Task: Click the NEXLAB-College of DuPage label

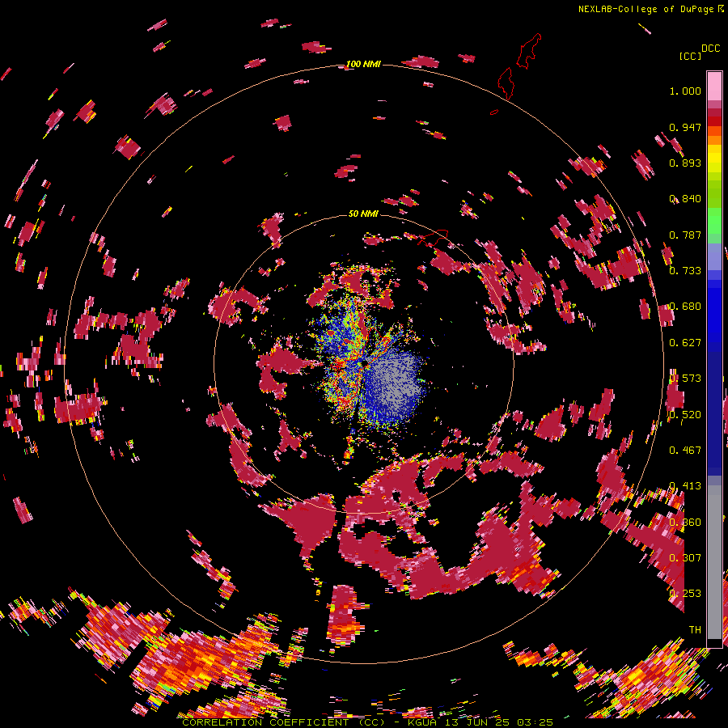Action: (645, 9)
